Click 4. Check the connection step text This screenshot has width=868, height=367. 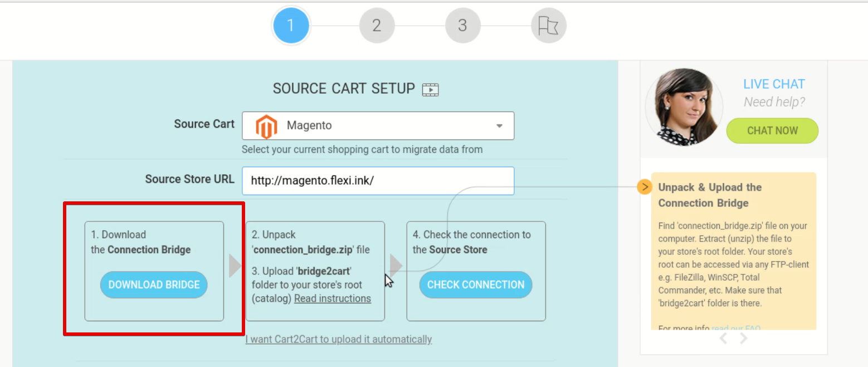coord(471,242)
